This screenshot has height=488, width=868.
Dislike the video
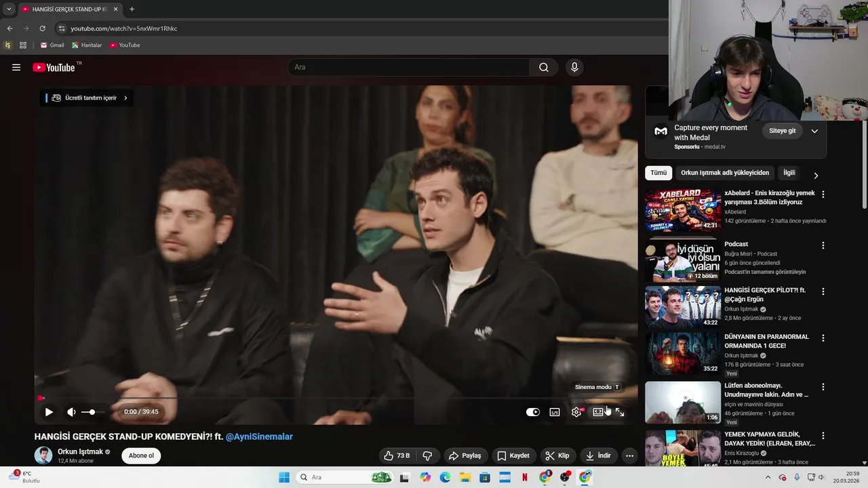tap(427, 455)
